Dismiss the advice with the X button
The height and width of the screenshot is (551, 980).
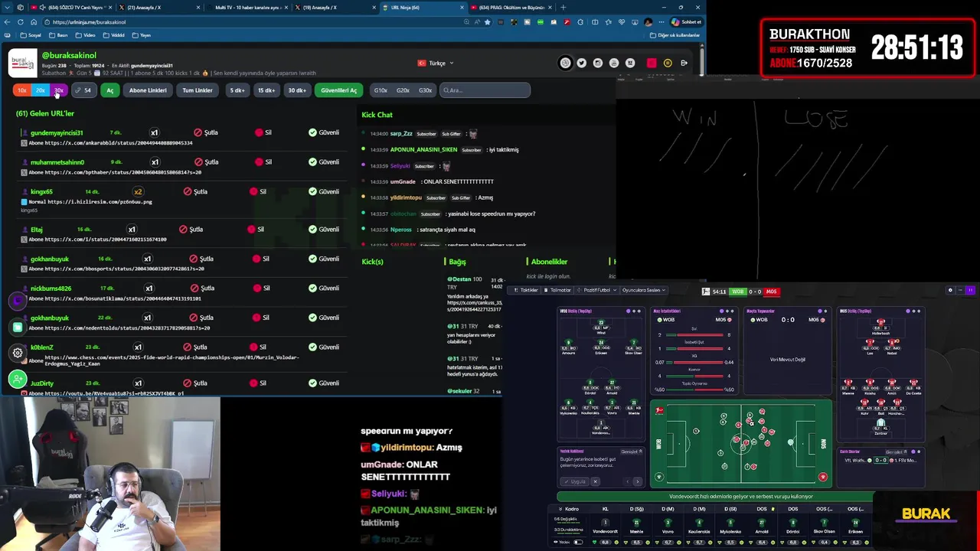pyautogui.click(x=595, y=481)
